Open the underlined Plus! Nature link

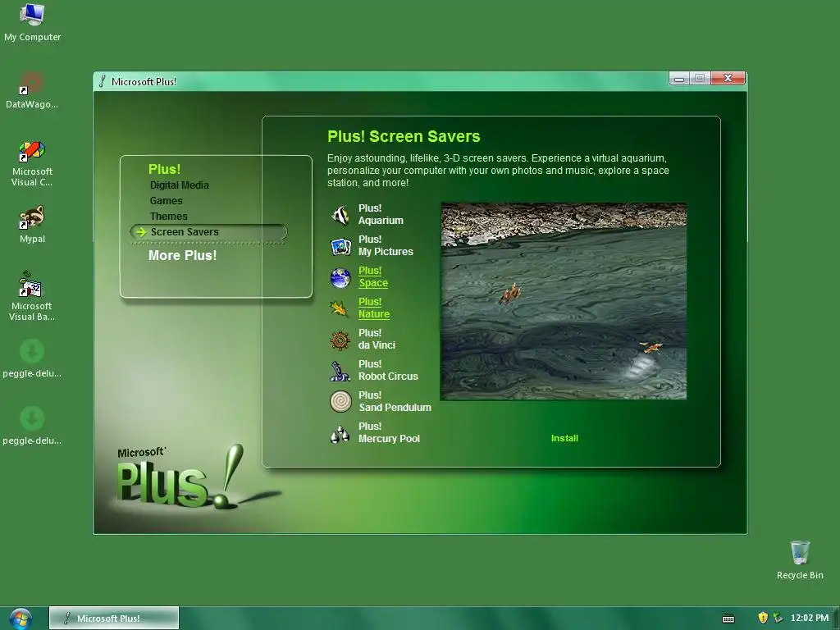(x=374, y=308)
